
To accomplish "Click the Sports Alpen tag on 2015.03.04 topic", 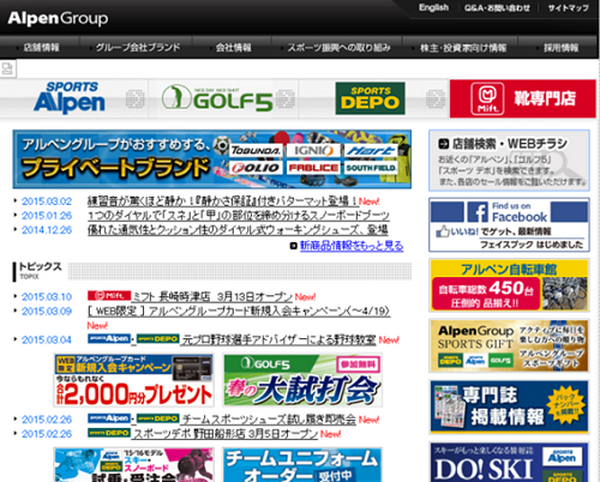I will pyautogui.click(x=109, y=339).
